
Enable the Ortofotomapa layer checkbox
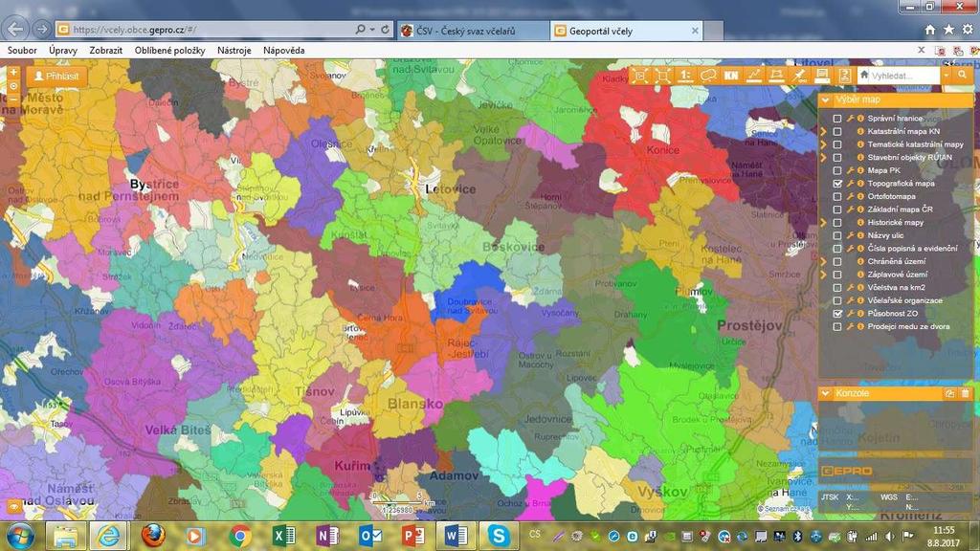[x=837, y=197]
